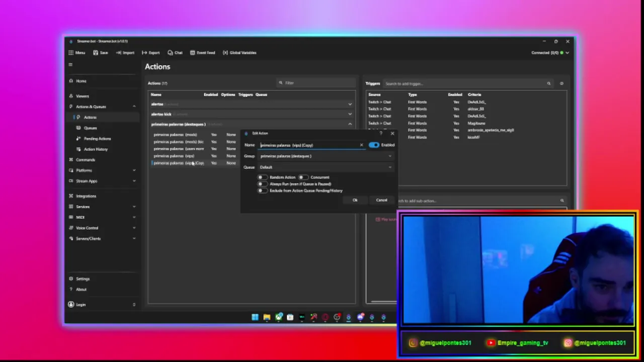The width and height of the screenshot is (644, 362).
Task: Close the Edit Action dialog
Action: tap(392, 133)
